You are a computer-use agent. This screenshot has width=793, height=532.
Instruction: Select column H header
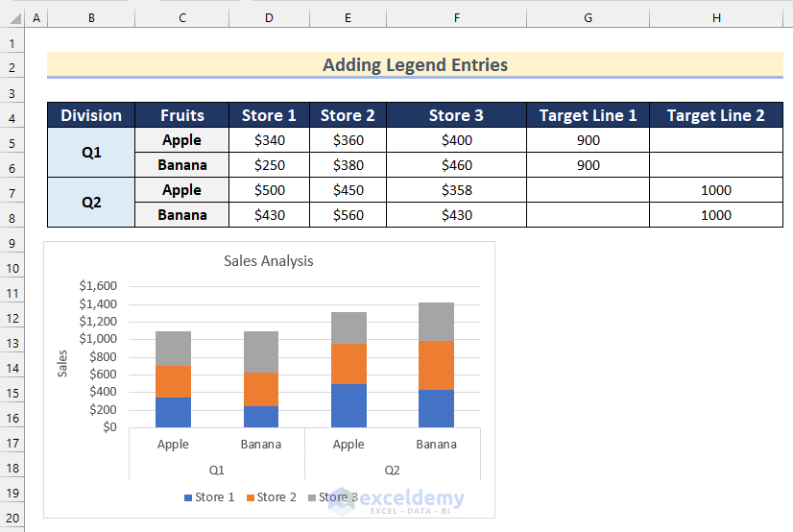(x=716, y=18)
